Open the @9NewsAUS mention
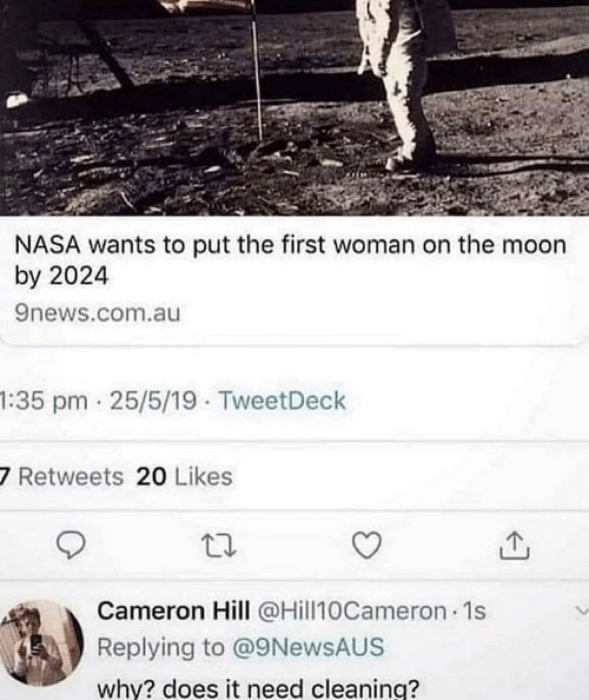The width and height of the screenshot is (589, 700). pyautogui.click(x=307, y=647)
